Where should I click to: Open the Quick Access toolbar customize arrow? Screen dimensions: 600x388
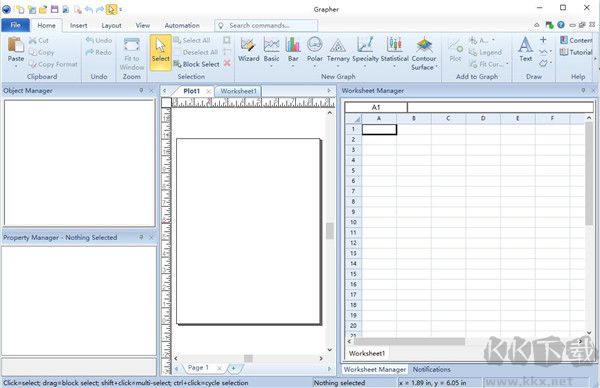(x=121, y=9)
